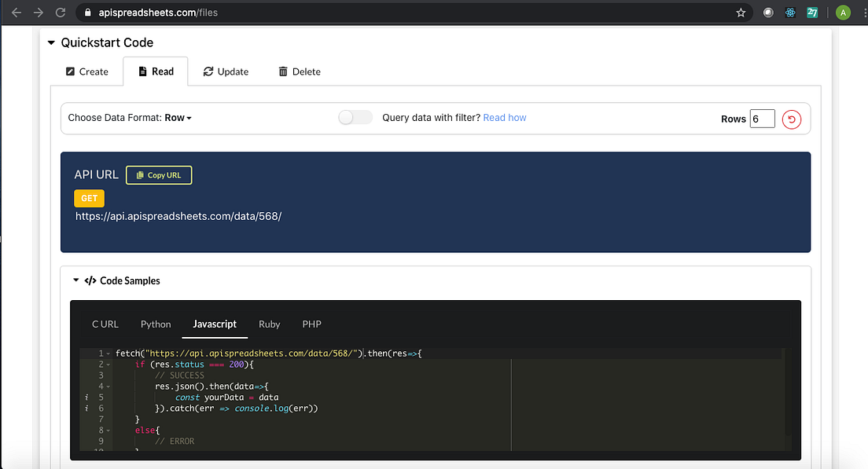Click the bookmark star in the address bar

pos(740,13)
